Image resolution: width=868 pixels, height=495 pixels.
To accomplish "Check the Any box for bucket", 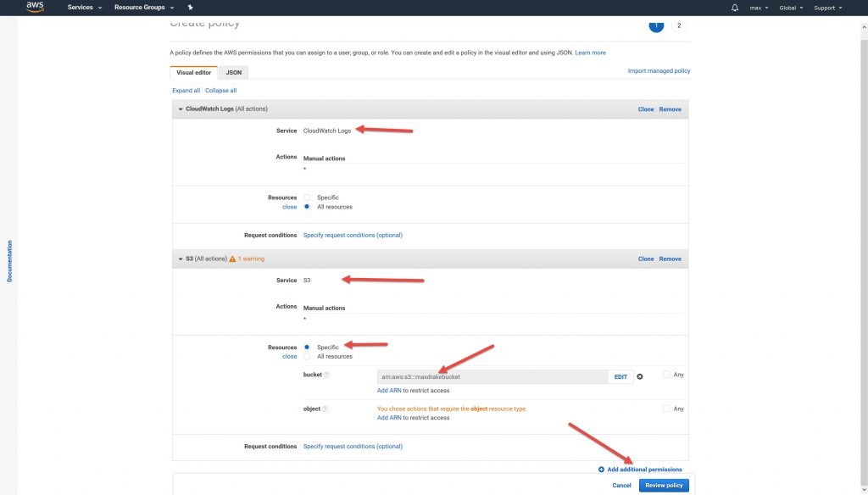I will [666, 375].
